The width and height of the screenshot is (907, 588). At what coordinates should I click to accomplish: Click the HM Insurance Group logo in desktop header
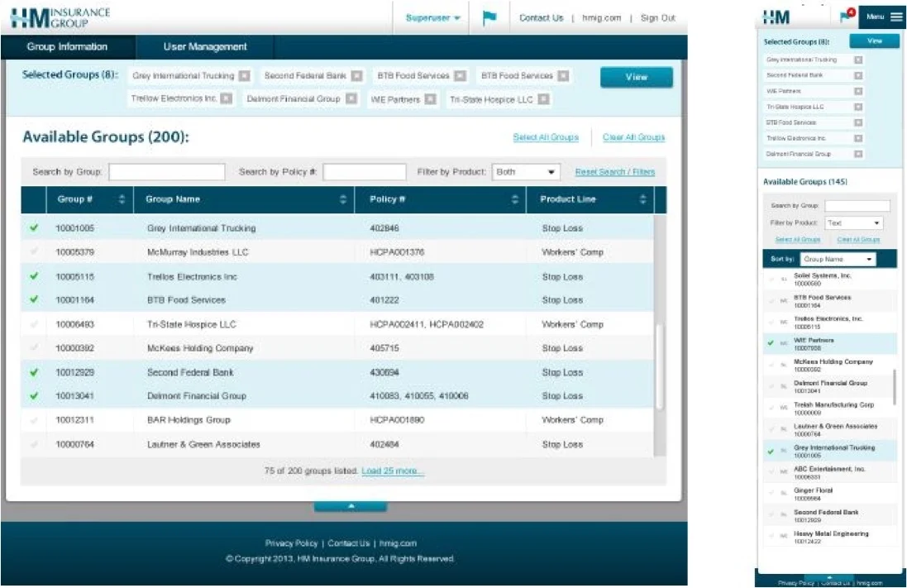point(60,18)
